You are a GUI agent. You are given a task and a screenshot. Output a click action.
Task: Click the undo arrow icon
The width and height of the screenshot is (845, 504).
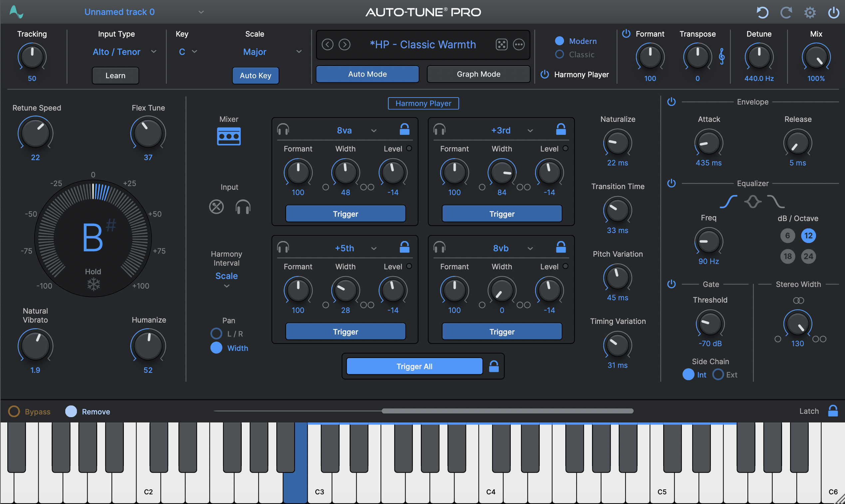tap(762, 13)
